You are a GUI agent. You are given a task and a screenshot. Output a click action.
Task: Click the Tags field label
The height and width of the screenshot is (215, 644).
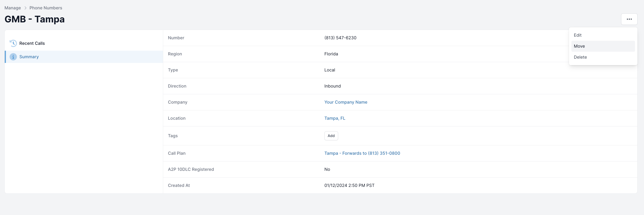tap(173, 136)
